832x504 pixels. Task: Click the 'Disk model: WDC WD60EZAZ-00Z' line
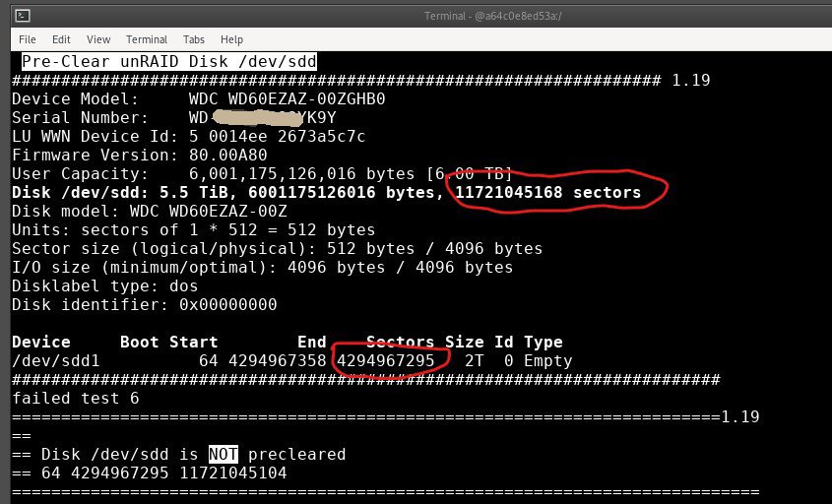coord(150,212)
